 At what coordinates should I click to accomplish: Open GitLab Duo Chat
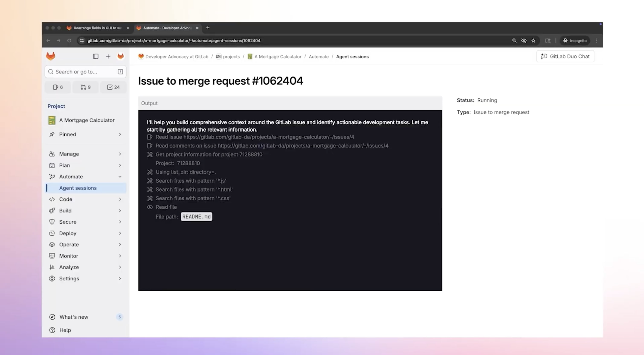565,56
